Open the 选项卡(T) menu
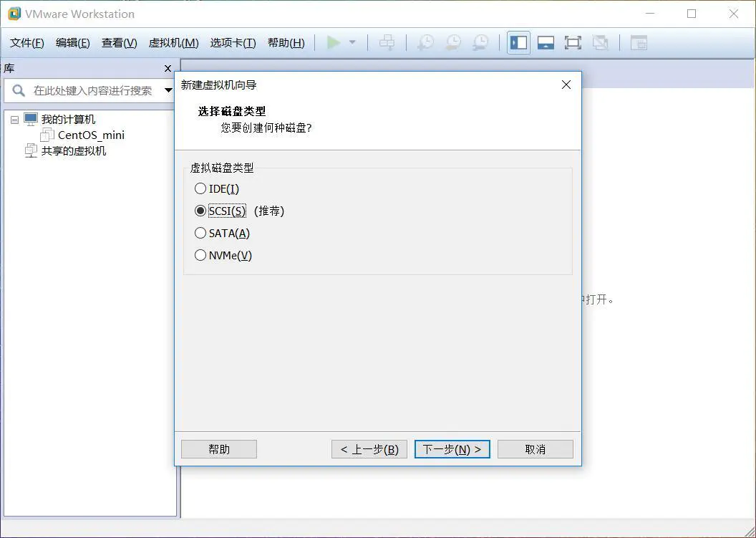 (x=233, y=42)
